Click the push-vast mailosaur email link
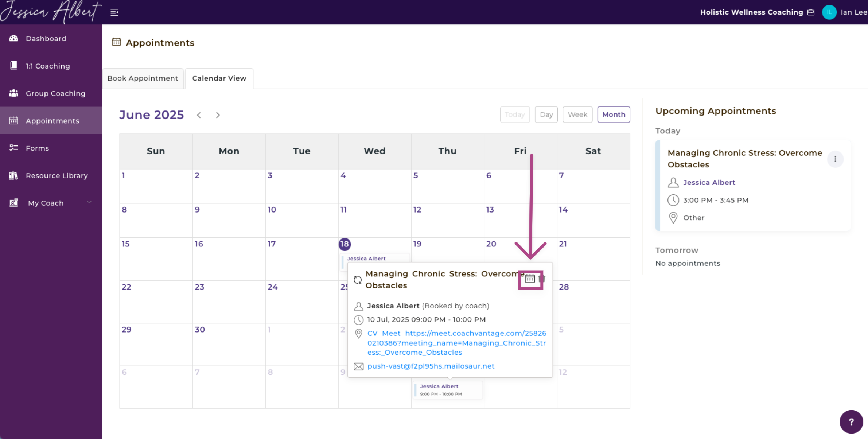Viewport: 868px width, 439px height. click(x=431, y=366)
